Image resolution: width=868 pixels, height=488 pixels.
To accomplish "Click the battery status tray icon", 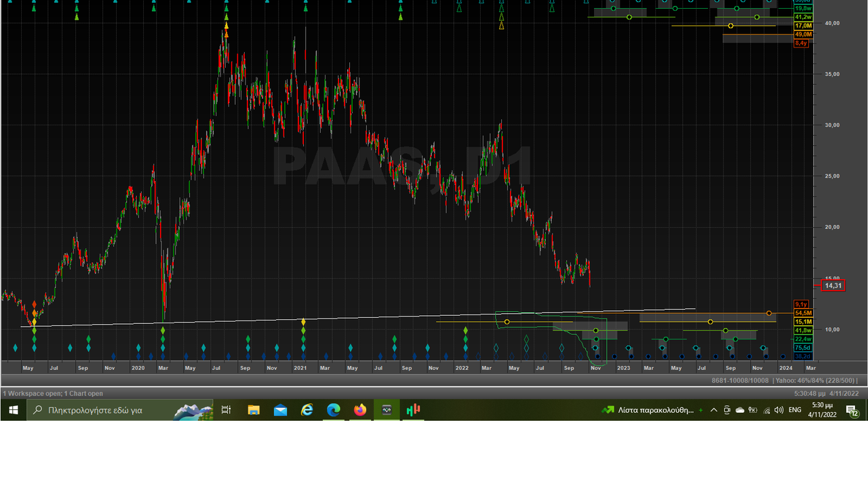I will (753, 410).
